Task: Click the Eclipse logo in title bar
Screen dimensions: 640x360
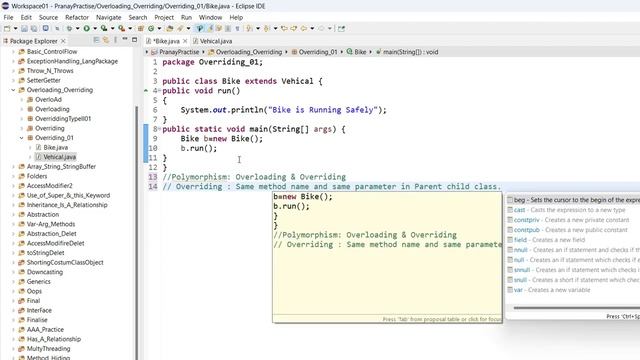Action: click(x=5, y=6)
